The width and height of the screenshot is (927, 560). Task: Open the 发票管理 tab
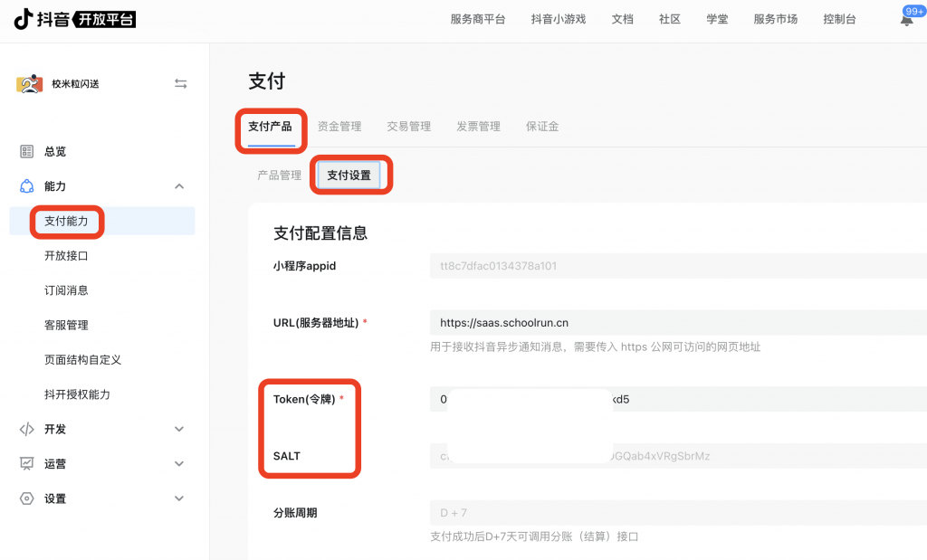(x=478, y=126)
